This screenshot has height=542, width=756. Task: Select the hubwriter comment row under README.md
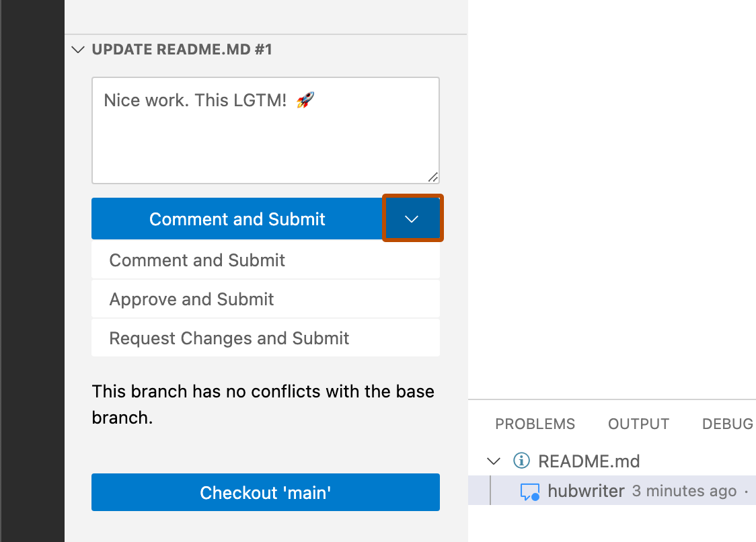click(605, 491)
